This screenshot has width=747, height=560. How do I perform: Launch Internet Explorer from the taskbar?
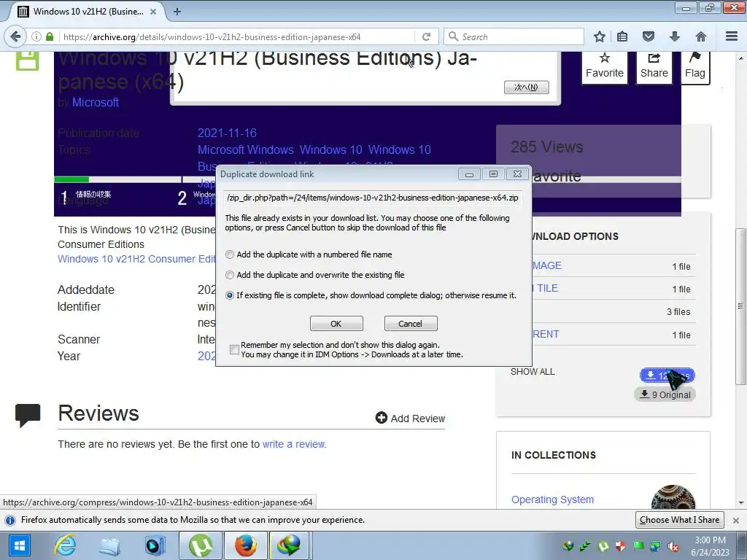(65, 545)
